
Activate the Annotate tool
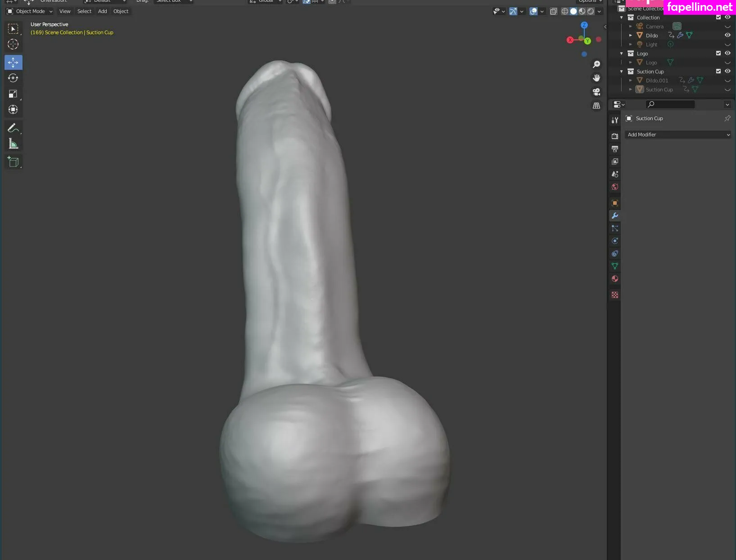tap(13, 128)
